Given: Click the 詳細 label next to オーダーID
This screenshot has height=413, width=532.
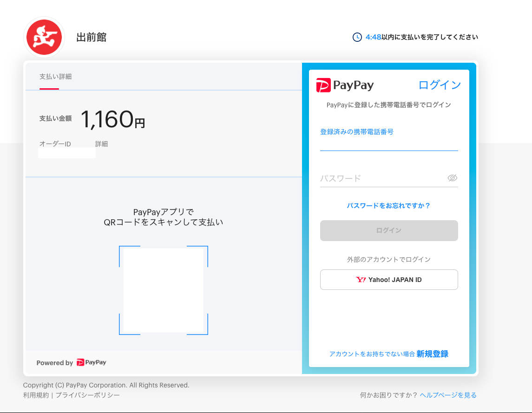Looking at the screenshot, I should (x=101, y=144).
